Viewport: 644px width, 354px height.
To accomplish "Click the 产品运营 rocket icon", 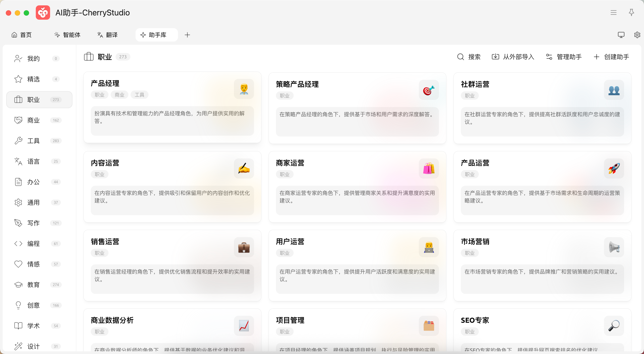I will coord(614,168).
